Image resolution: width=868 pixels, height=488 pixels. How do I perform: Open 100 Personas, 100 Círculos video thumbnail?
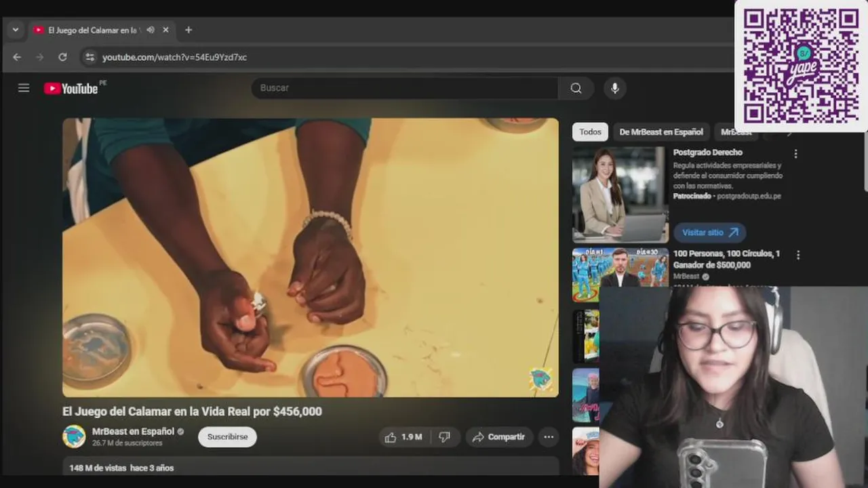click(x=620, y=274)
